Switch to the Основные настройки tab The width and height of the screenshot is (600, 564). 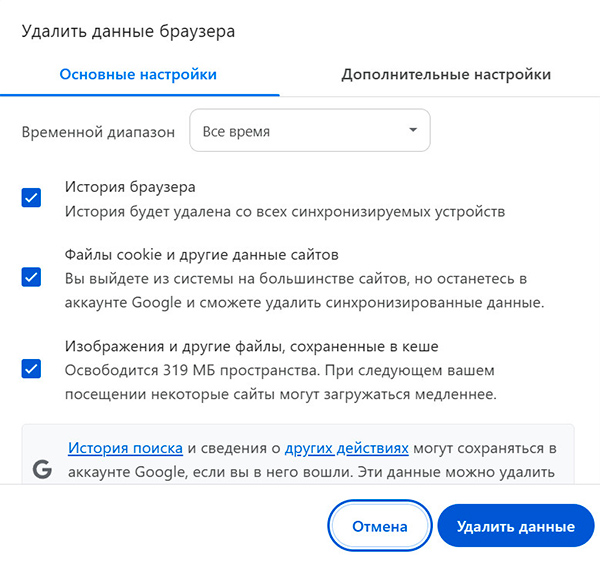[138, 75]
